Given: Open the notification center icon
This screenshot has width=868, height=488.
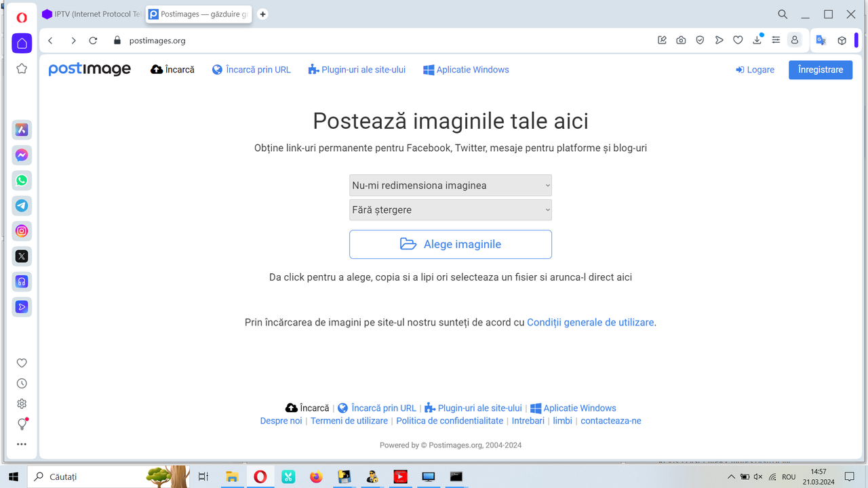Looking at the screenshot, I should click(849, 476).
